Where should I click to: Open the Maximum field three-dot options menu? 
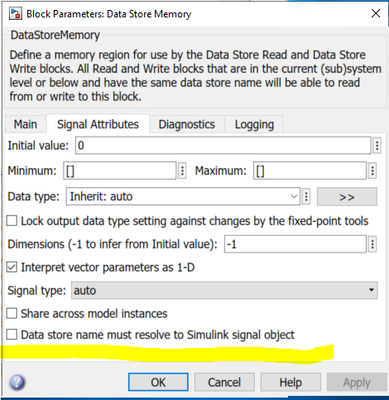372,171
